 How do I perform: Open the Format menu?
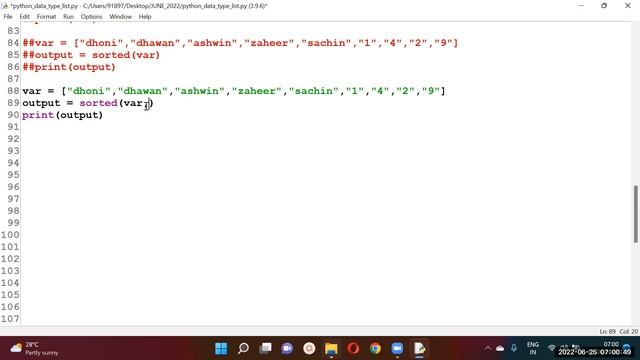pyautogui.click(x=46, y=17)
